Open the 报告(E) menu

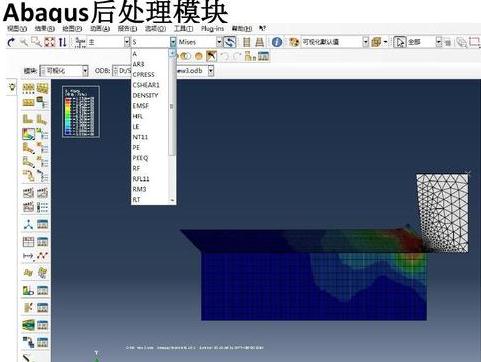point(127,29)
